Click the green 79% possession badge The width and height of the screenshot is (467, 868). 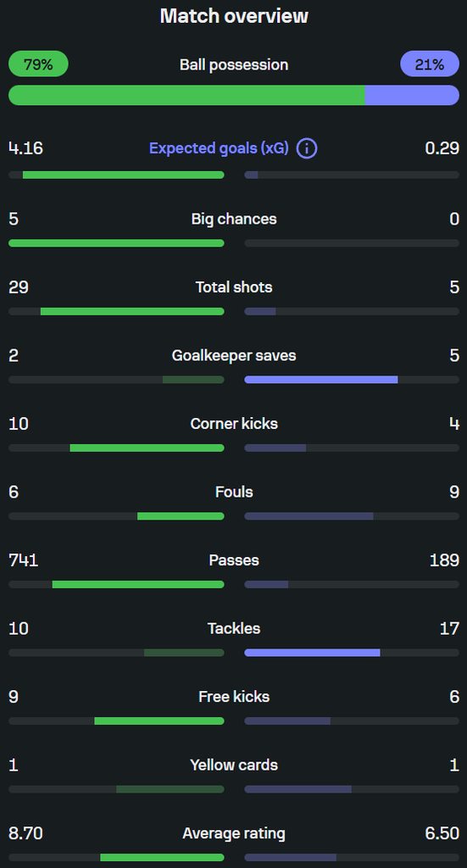click(x=38, y=64)
